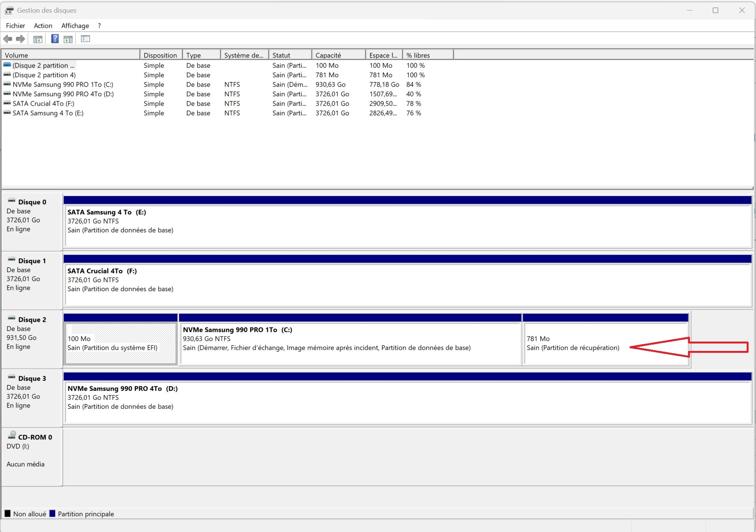
Task: Open the ? help menu
Action: click(99, 25)
